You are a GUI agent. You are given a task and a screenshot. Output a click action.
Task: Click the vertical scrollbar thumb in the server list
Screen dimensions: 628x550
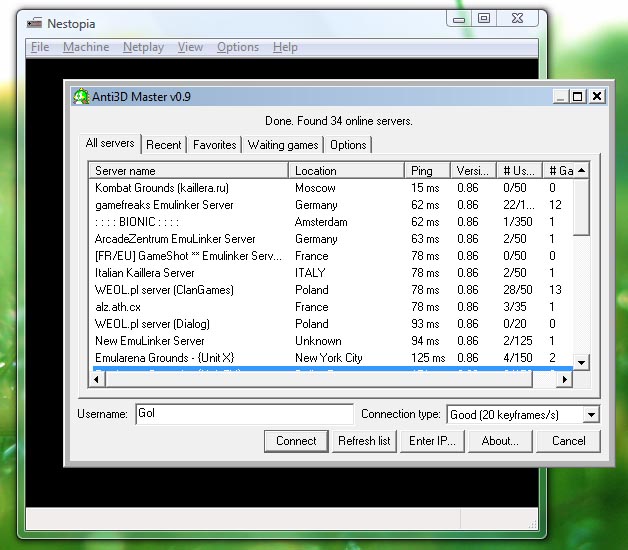click(x=581, y=208)
